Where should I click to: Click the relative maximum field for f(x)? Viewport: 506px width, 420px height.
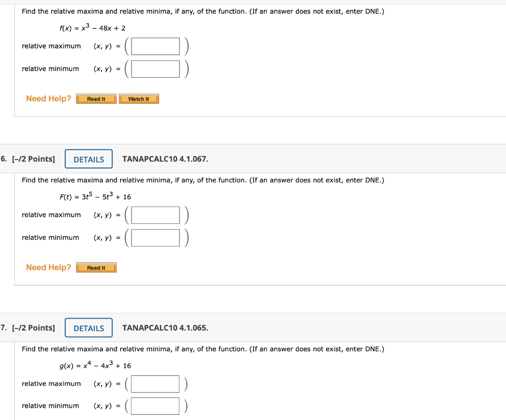click(155, 46)
